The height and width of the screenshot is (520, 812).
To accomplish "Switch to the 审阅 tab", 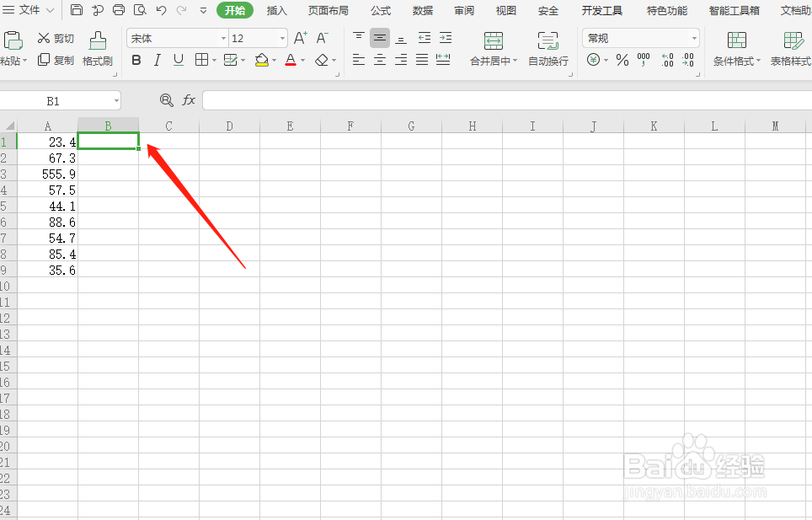I will pyautogui.click(x=464, y=10).
